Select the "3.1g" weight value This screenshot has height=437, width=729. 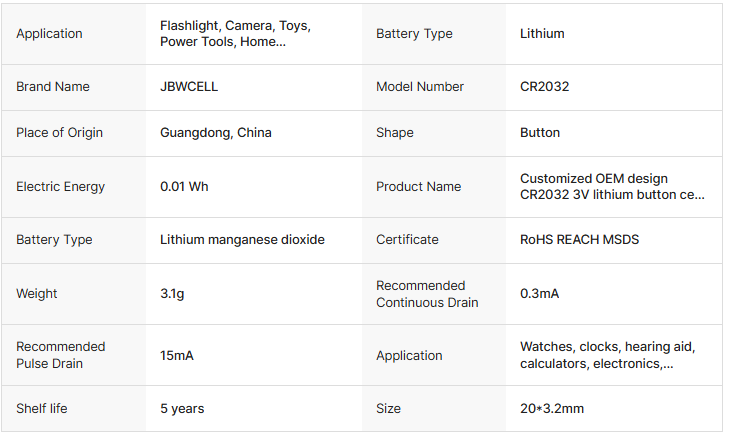pos(172,294)
